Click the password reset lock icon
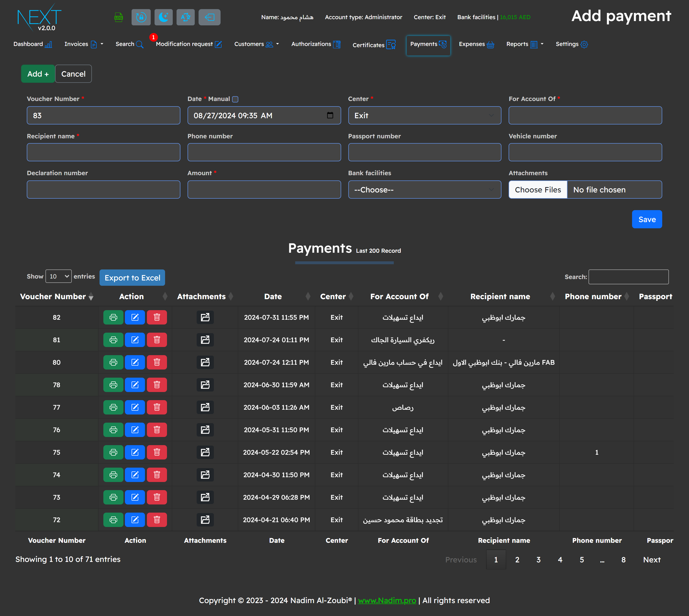The image size is (689, 616). pos(141,17)
